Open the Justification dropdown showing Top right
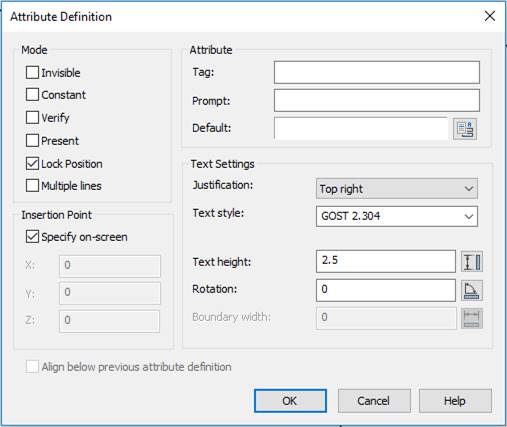Image resolution: width=507 pixels, height=427 pixels. [397, 189]
